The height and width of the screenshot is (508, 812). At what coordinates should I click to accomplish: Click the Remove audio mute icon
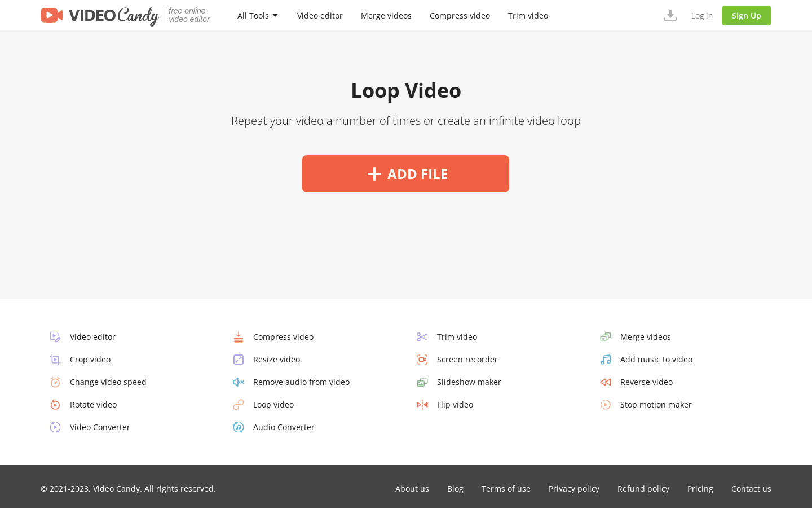[239, 382]
